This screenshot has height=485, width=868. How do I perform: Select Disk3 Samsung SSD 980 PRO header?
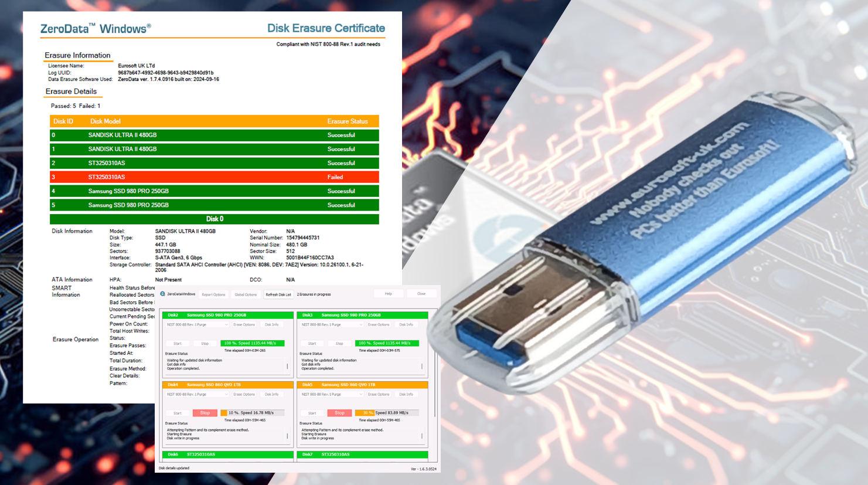click(362, 315)
